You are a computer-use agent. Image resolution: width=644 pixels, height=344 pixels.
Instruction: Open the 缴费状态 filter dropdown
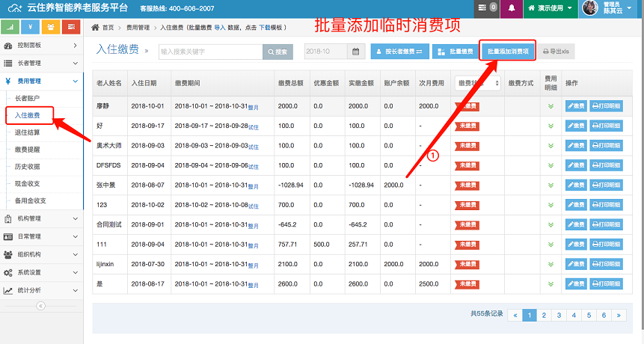point(479,83)
